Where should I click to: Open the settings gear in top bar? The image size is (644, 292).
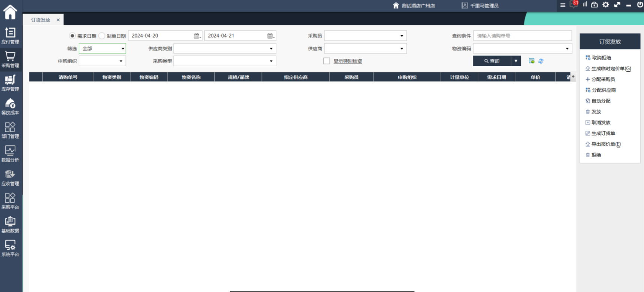605,5
